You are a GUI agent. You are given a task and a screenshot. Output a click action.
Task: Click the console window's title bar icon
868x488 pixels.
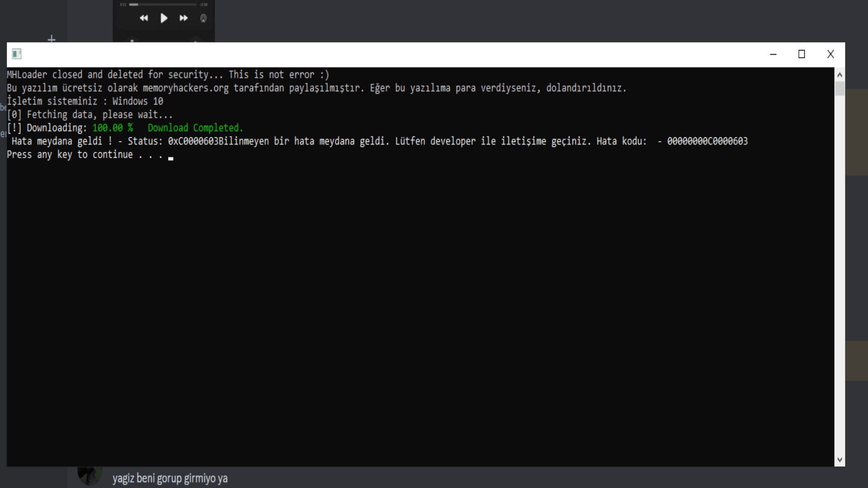coord(17,54)
